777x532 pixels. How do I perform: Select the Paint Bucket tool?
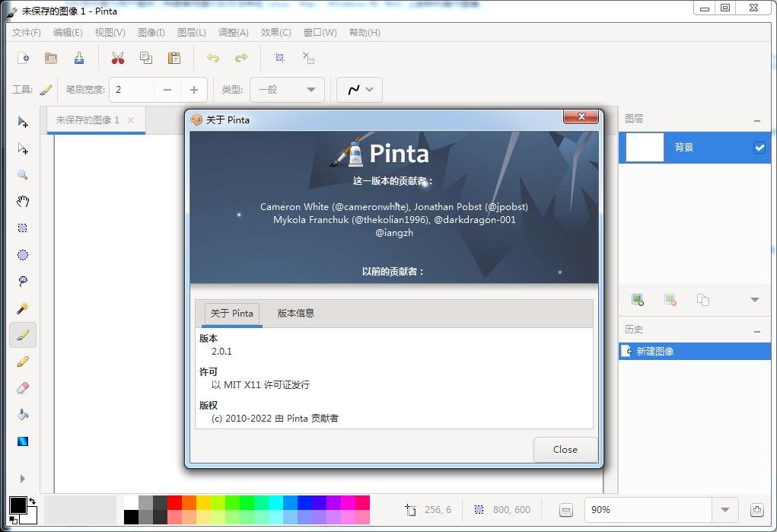tap(23, 414)
